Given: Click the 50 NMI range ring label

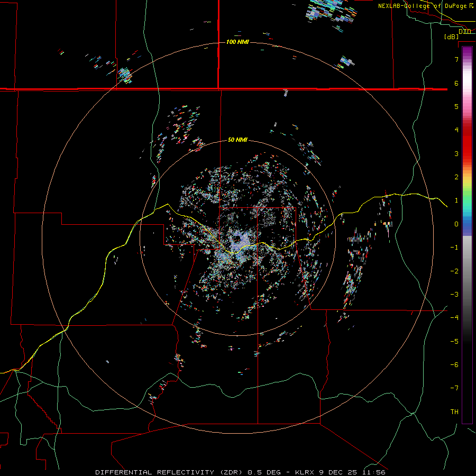Looking at the screenshot, I should tap(237, 140).
